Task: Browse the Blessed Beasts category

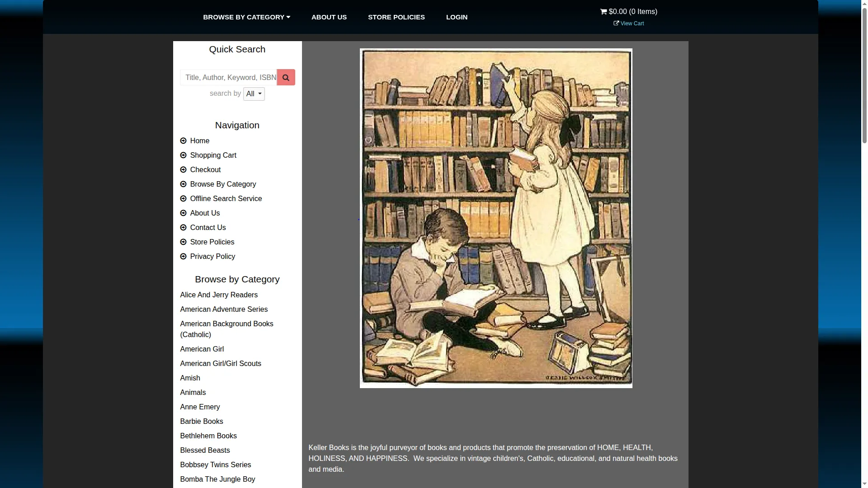Action: (205, 450)
